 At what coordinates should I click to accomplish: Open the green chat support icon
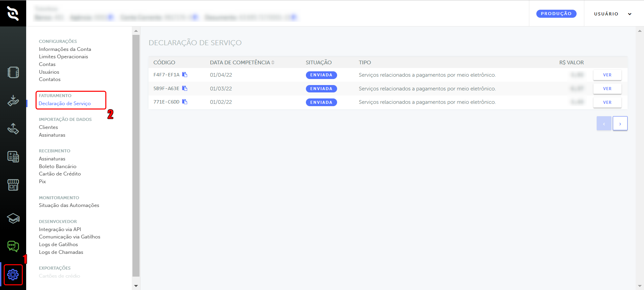[x=13, y=246]
